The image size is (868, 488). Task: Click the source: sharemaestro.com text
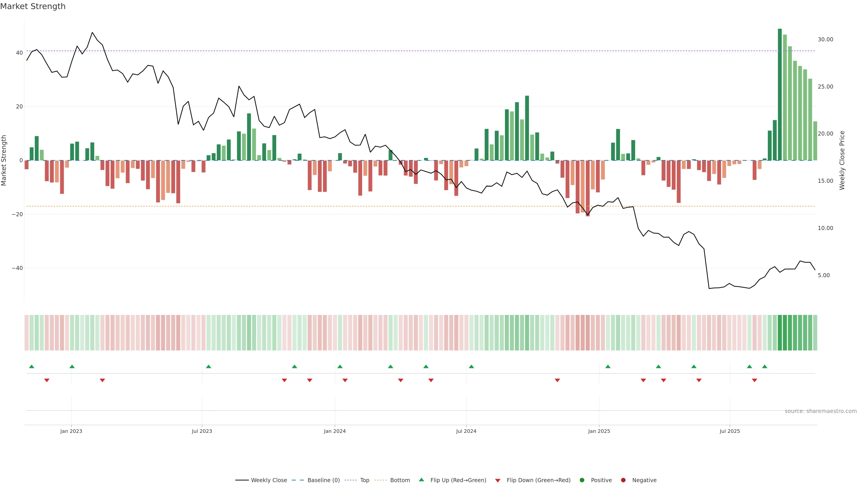[x=821, y=411]
